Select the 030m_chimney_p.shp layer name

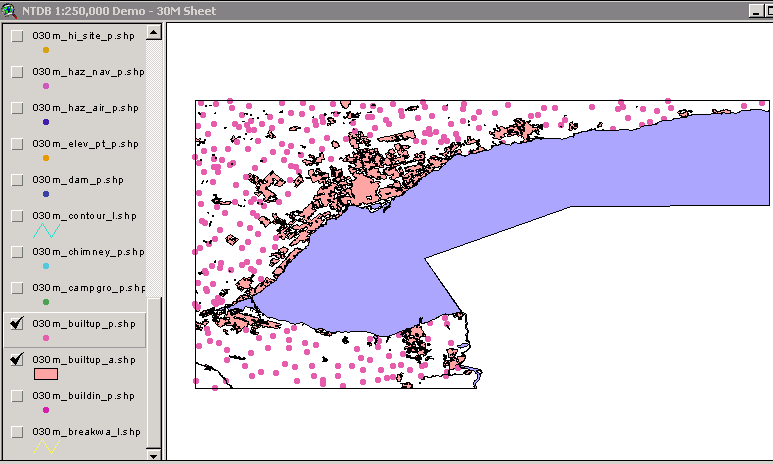click(x=88, y=252)
